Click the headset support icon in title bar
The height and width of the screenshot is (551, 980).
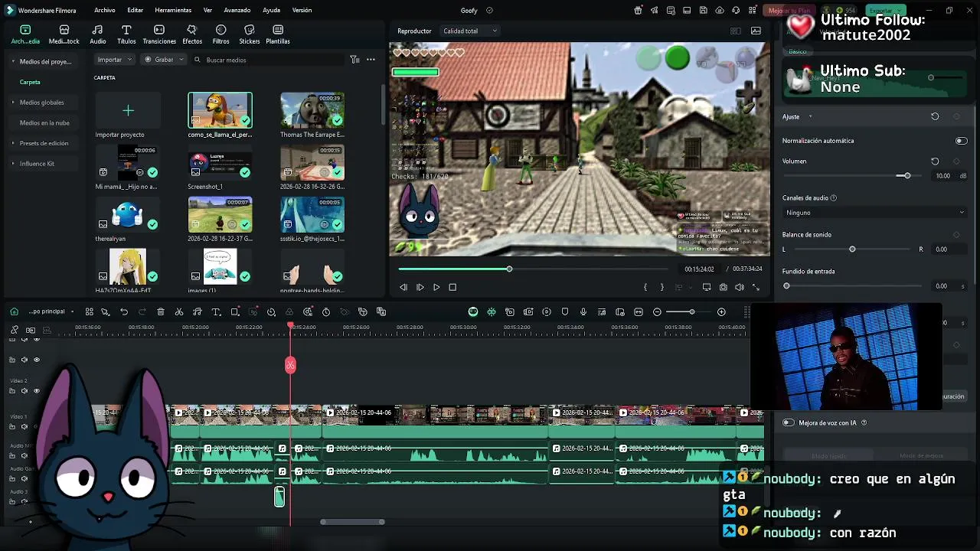pyautogui.click(x=736, y=11)
